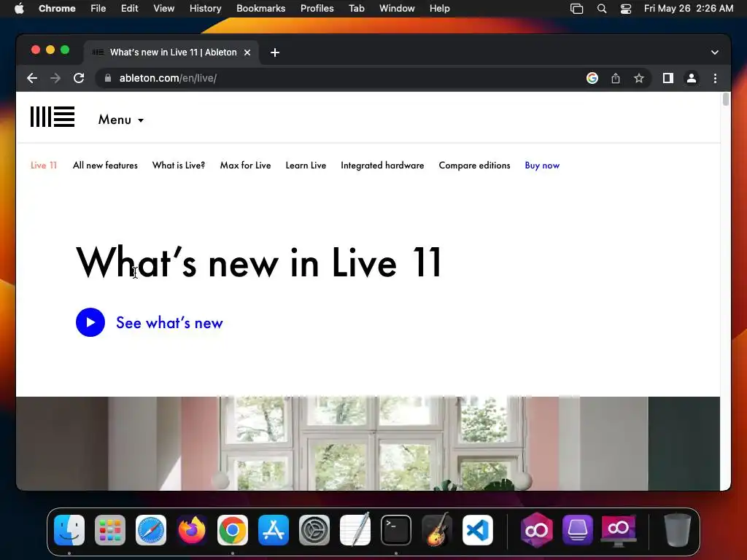Open TextEdit from the dock

click(355, 529)
